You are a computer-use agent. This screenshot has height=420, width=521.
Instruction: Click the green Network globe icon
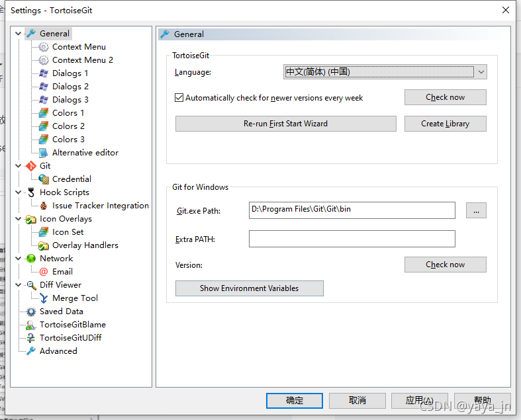[31, 259]
